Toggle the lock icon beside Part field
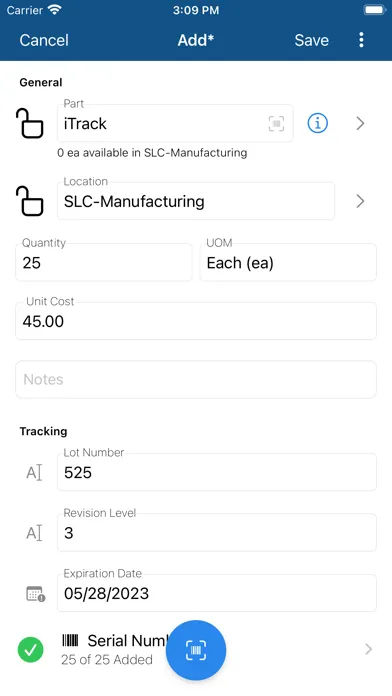This screenshot has width=392, height=696. [30, 123]
